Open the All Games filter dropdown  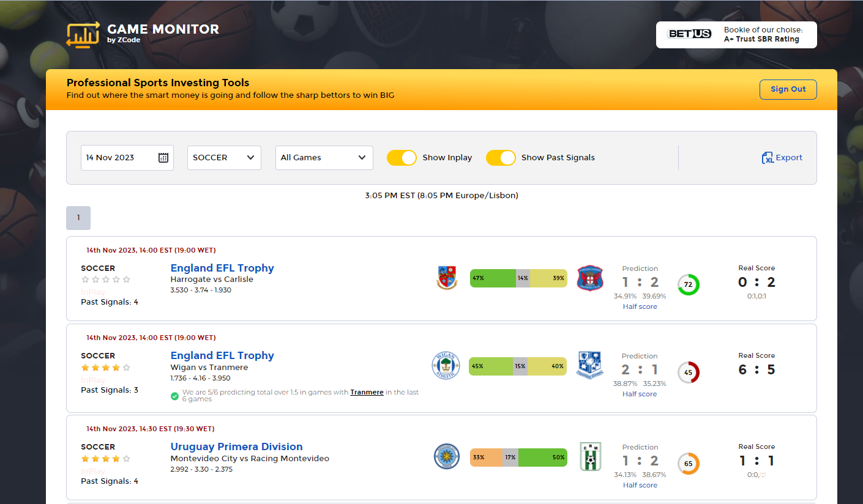(x=324, y=158)
